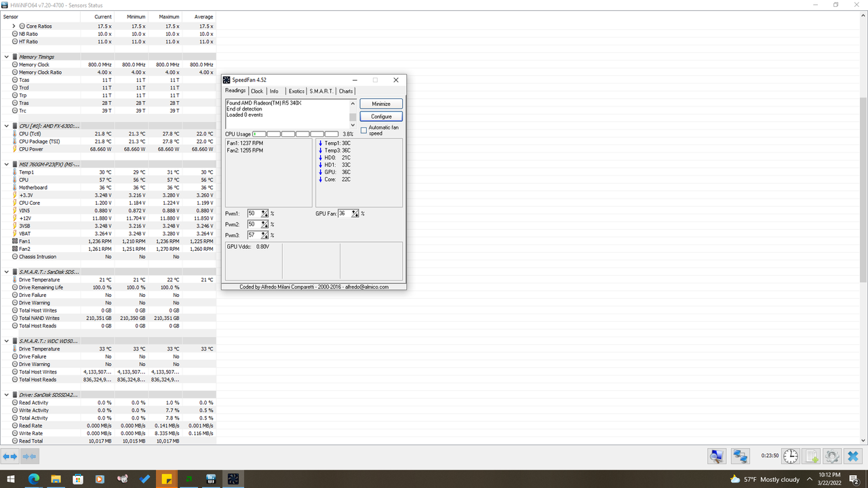Click the Pwm3 value field showing 57

click(x=254, y=235)
